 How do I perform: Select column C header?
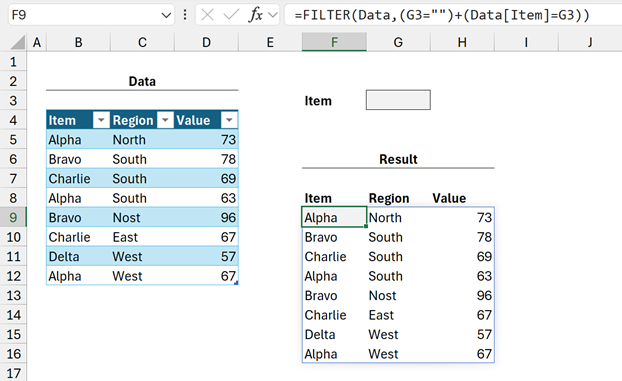142,42
